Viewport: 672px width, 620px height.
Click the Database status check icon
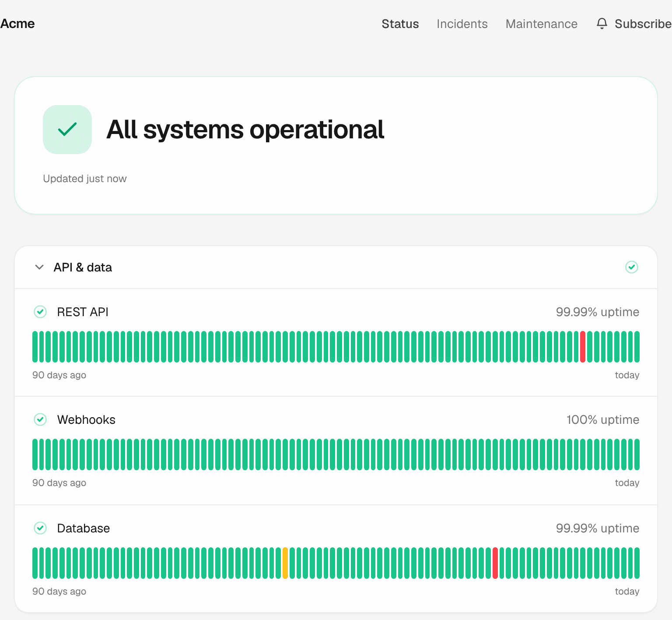(40, 528)
